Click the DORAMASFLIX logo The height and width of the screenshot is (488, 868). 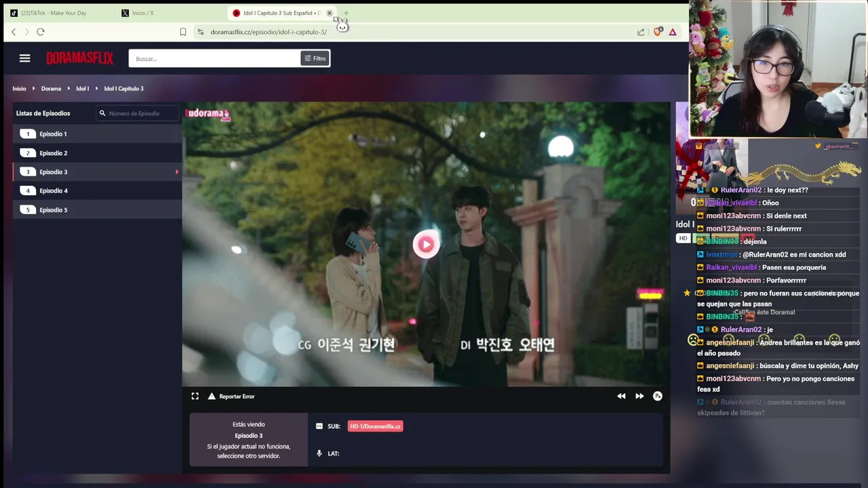(x=79, y=58)
